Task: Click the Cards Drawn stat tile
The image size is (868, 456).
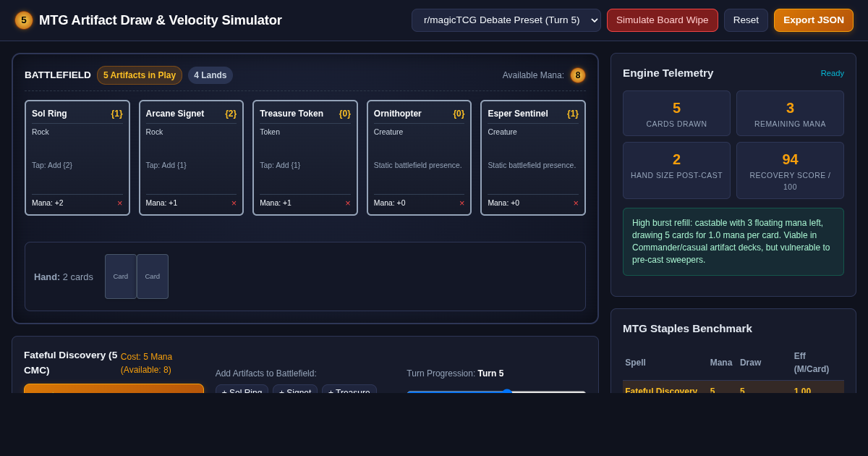Action: click(x=676, y=114)
